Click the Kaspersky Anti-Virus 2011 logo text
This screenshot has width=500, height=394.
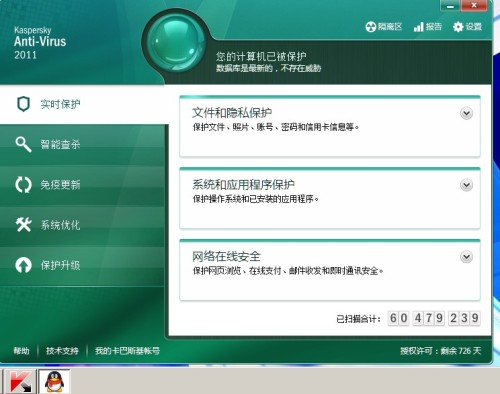tap(40, 43)
